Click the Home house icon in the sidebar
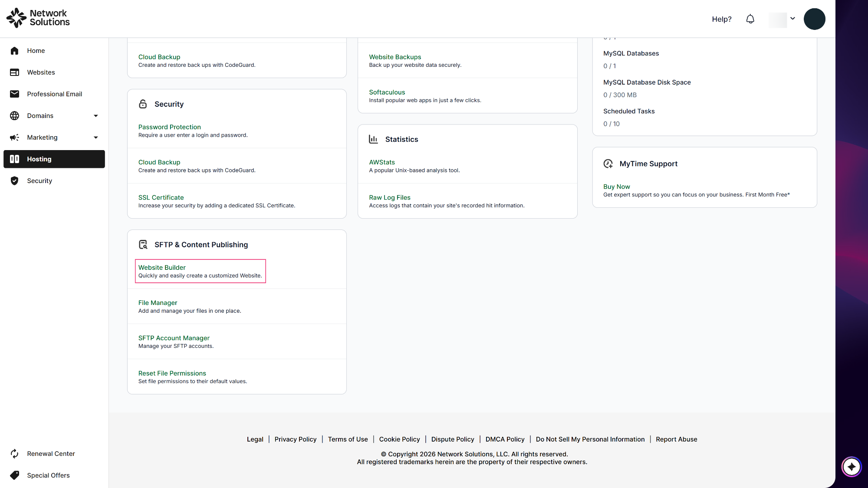This screenshot has width=868, height=488. [14, 51]
